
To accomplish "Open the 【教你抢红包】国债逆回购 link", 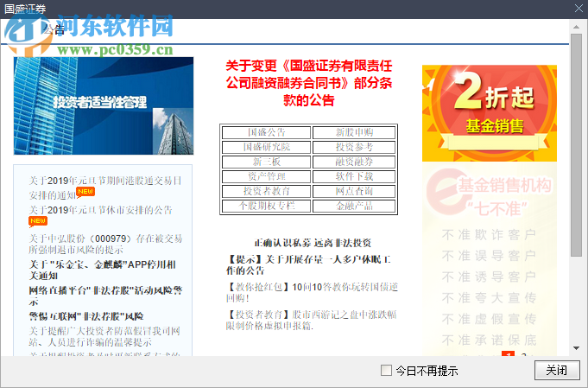I will [312, 292].
